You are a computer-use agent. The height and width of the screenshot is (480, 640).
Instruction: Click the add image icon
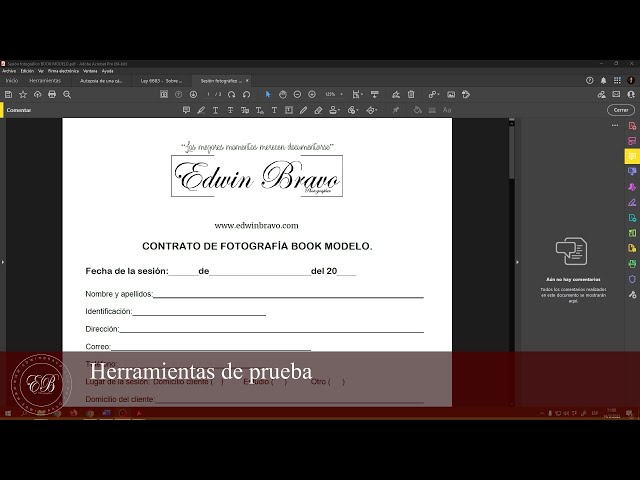(451, 95)
